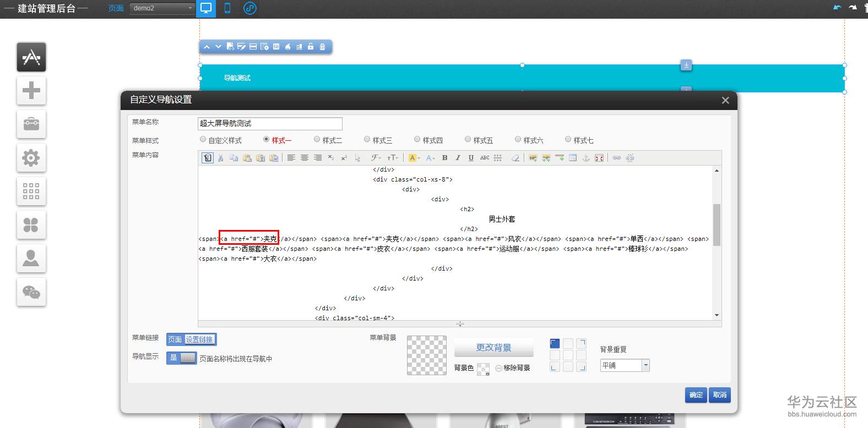Open font size dropdown in editor
The image size is (868, 428).
point(393,158)
